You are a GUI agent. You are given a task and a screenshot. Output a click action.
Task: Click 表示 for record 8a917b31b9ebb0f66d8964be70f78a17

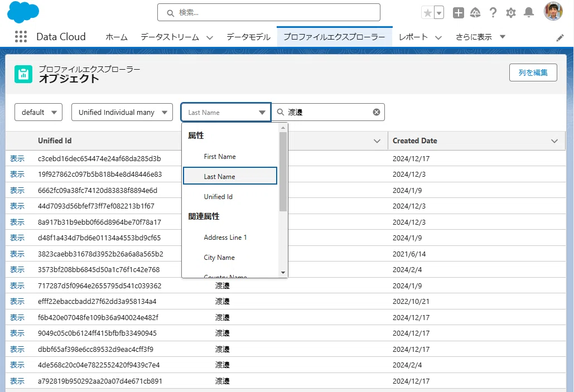point(17,222)
